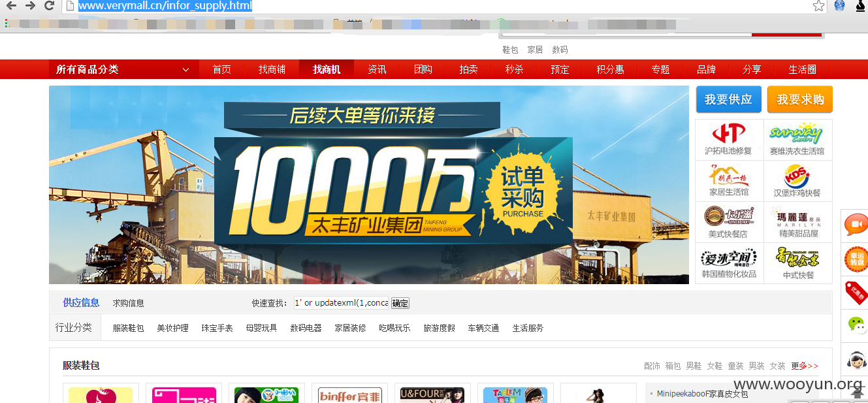Filter by 母婴玩具 industry category
The image size is (868, 403).
click(261, 328)
